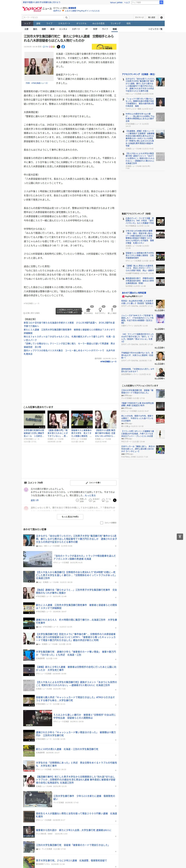The height and width of the screenshot is (868, 186).
Task: Select the トップ tab
Action: 27,23
